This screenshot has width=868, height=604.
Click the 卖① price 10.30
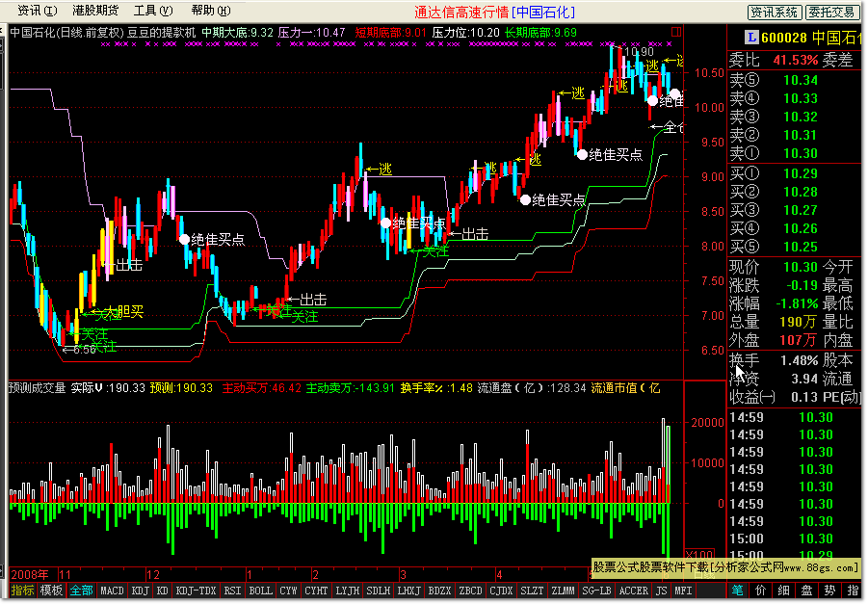(801, 153)
